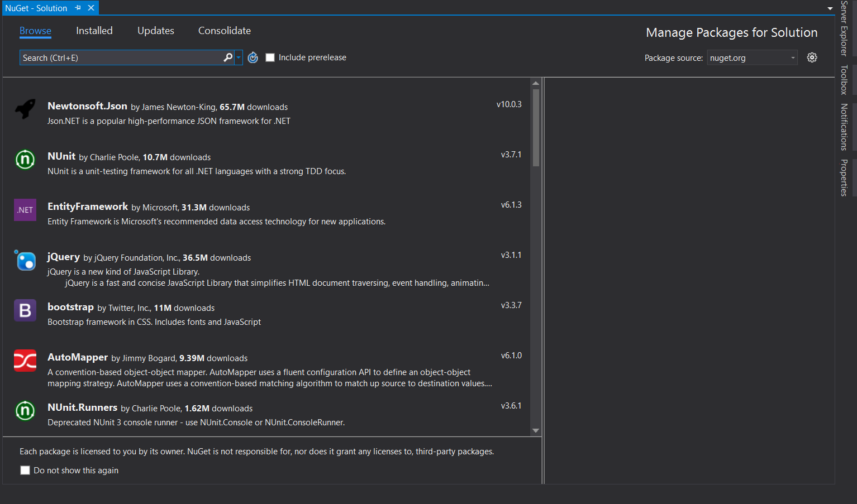
Task: Click the Deprecated NUnit 3 console runner text
Action: coord(196,423)
